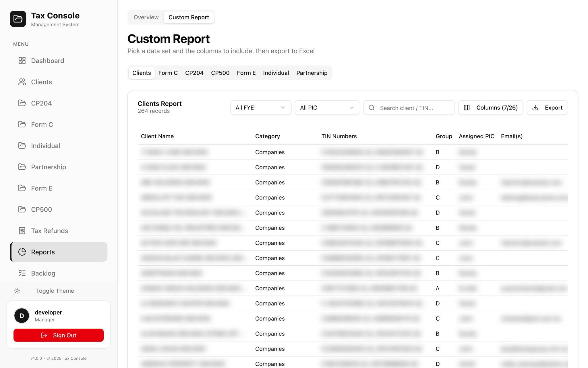Select the Clients data set tab

[x=142, y=73]
